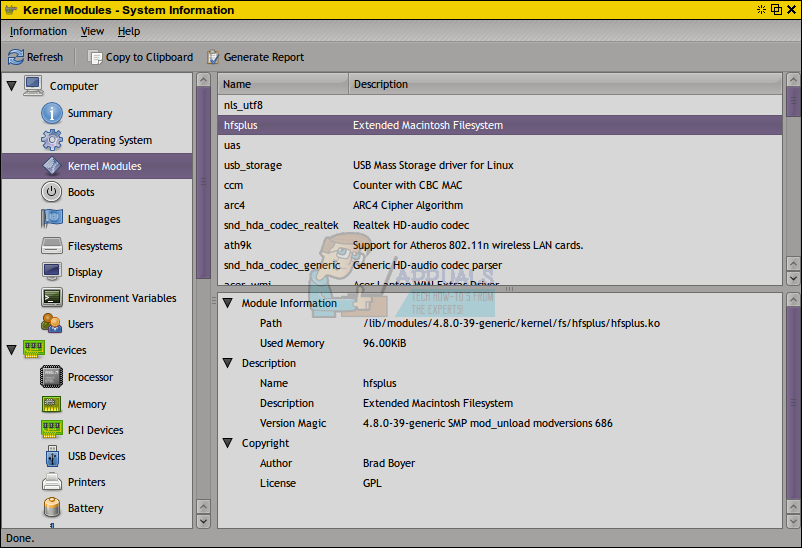
Task: Collapse the Copyright details section
Action: [228, 443]
